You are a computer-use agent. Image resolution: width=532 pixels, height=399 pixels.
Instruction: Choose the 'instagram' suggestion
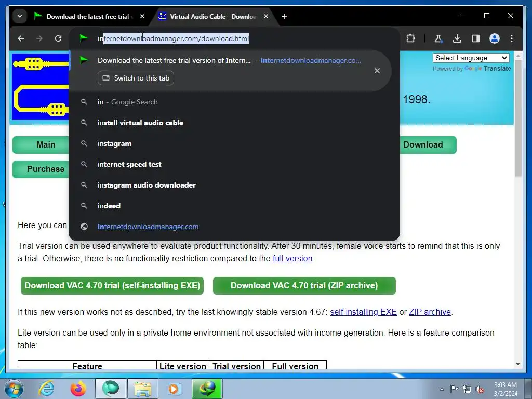pyautogui.click(x=234, y=143)
